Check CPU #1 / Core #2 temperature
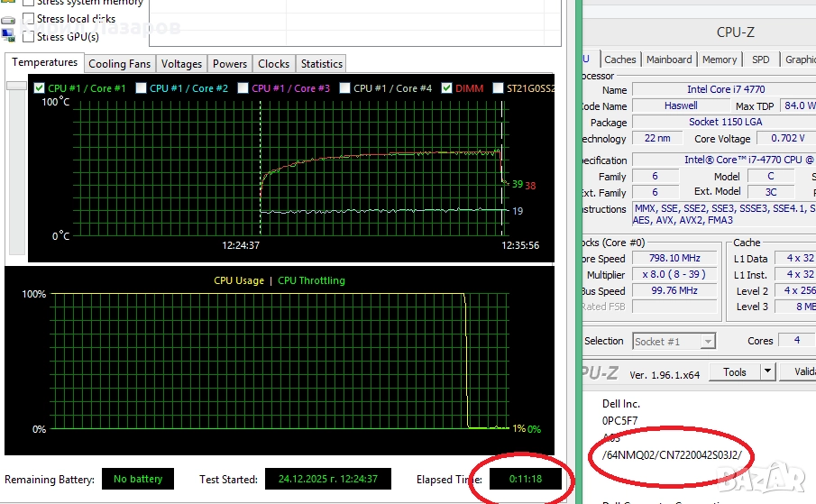The image size is (816, 504). click(141, 88)
